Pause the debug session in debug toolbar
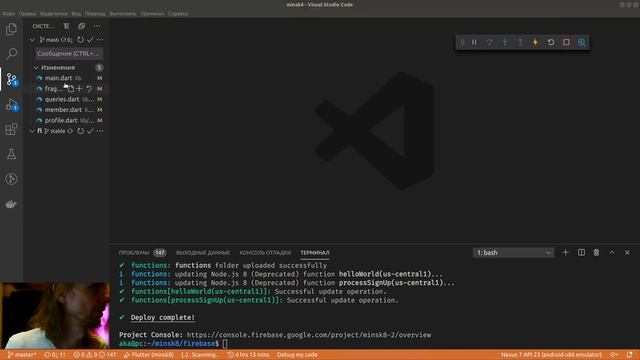 click(474, 42)
